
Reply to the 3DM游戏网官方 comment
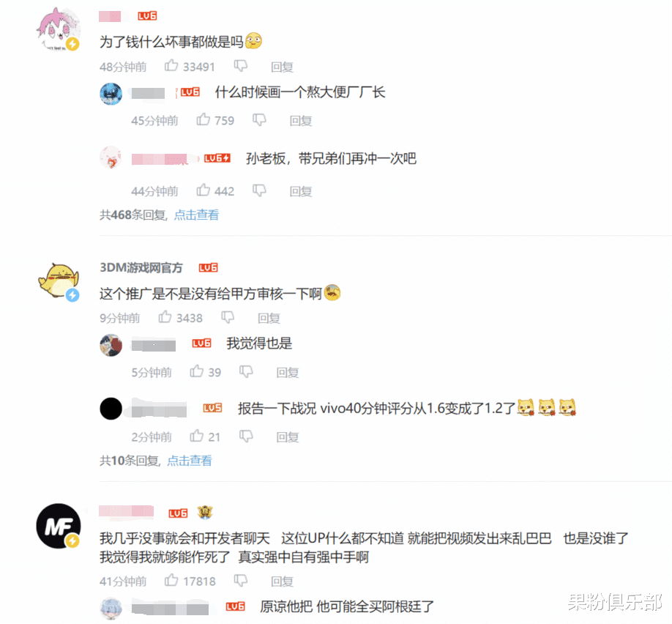(x=269, y=318)
